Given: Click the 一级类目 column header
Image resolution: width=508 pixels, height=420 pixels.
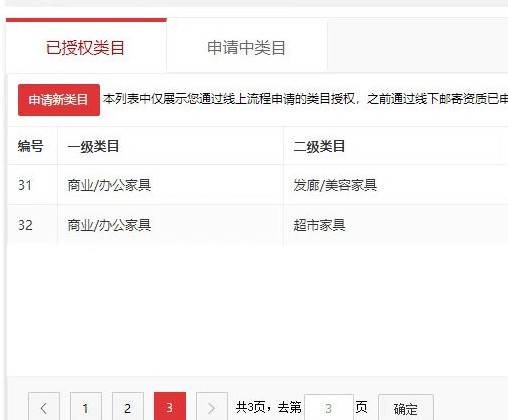Looking at the screenshot, I should 171,146.
